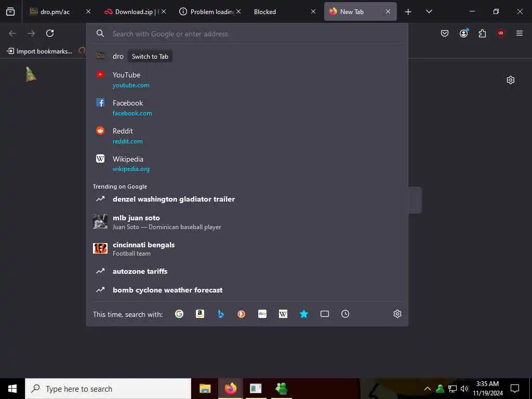Search history using the clock icon
The image size is (532, 399).
pyautogui.click(x=345, y=314)
